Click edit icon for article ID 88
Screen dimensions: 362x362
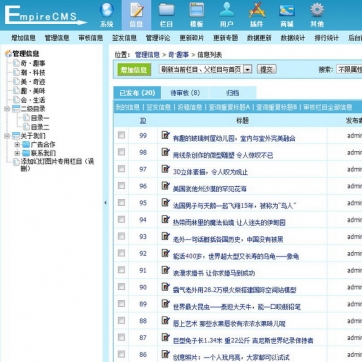click(x=166, y=320)
